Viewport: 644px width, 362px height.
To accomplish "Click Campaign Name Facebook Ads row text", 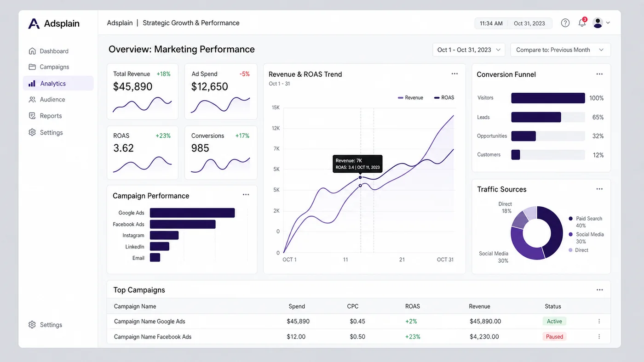I will (153, 337).
